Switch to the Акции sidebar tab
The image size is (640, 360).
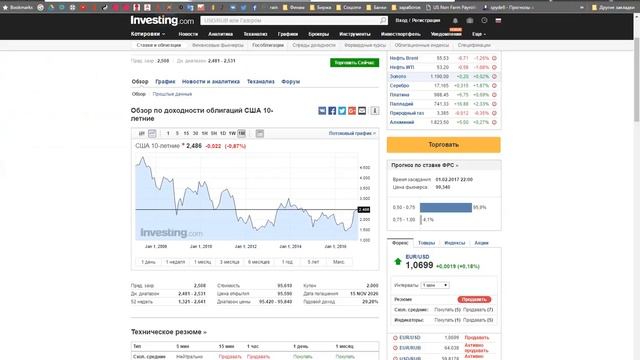coord(481,243)
